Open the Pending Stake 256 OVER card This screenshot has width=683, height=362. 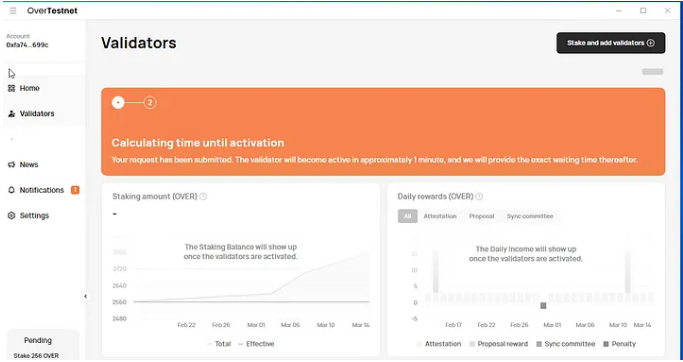pyautogui.click(x=43, y=346)
